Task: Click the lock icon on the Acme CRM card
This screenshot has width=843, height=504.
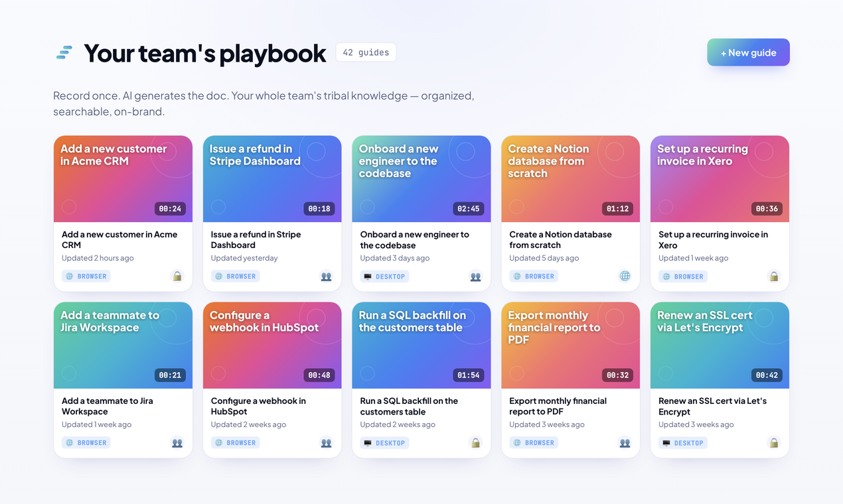Action: pyautogui.click(x=177, y=277)
